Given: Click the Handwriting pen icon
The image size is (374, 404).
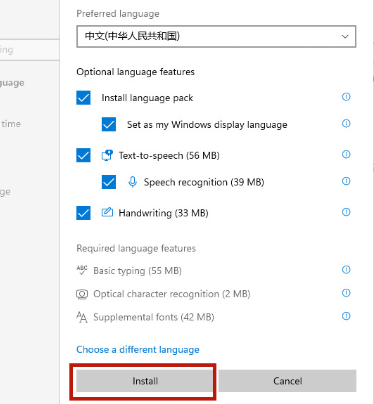Looking at the screenshot, I should click(107, 212).
